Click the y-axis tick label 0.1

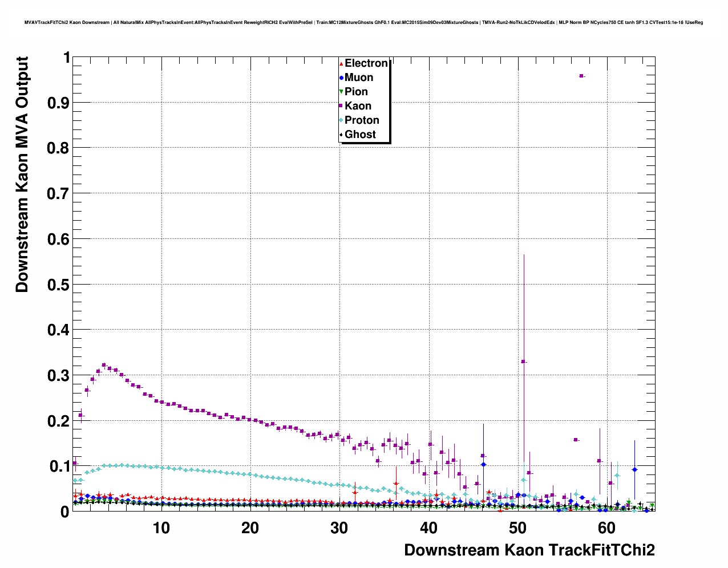coord(58,466)
